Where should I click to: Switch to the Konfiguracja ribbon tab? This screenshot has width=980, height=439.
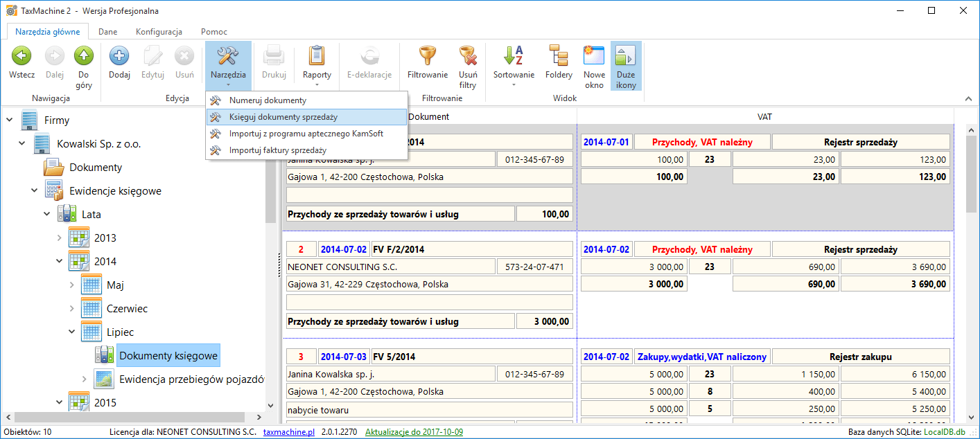point(159,32)
